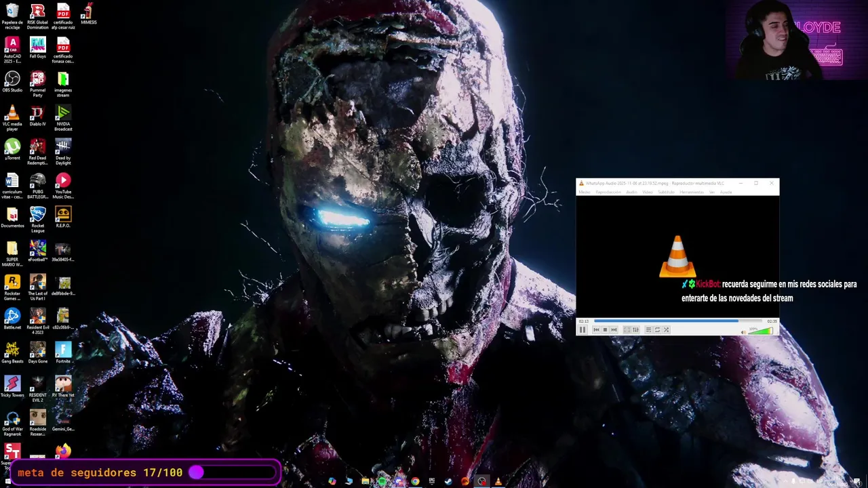This screenshot has height=488, width=868.
Task: Open Steam from the taskbar
Action: click(448, 481)
